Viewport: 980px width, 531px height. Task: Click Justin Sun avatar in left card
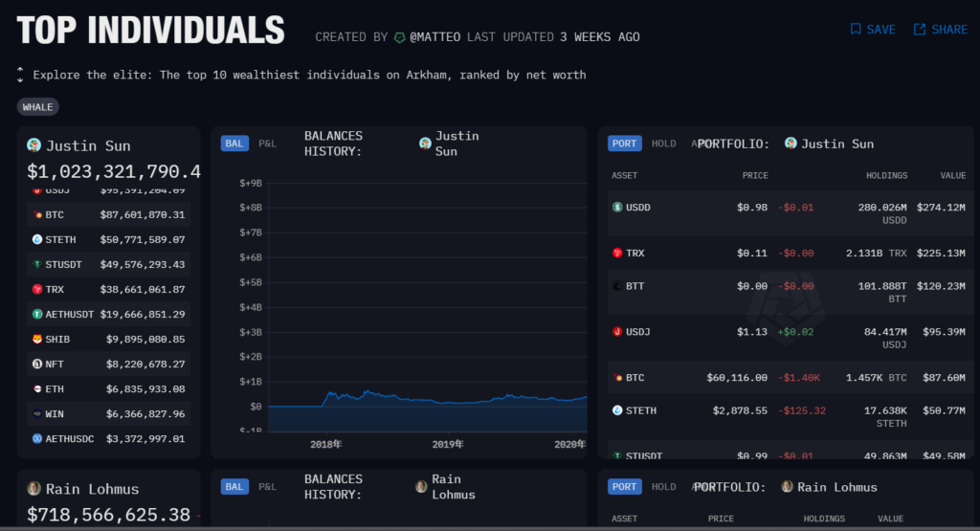point(33,145)
